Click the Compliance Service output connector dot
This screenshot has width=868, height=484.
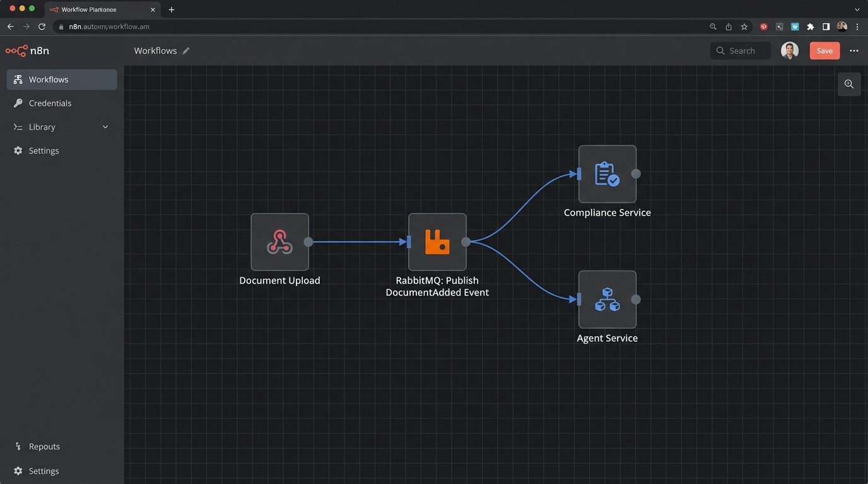[636, 174]
